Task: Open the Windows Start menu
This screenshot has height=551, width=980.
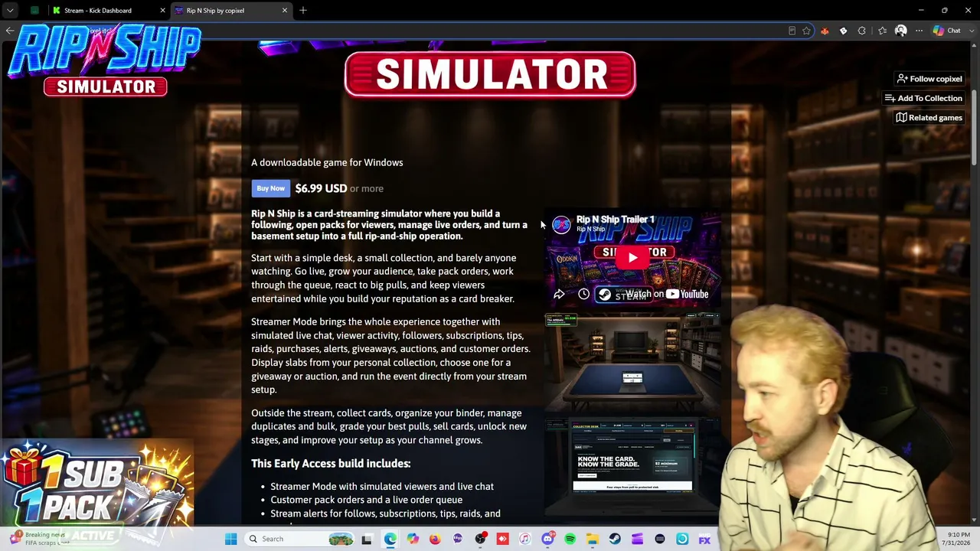Action: pyautogui.click(x=230, y=539)
